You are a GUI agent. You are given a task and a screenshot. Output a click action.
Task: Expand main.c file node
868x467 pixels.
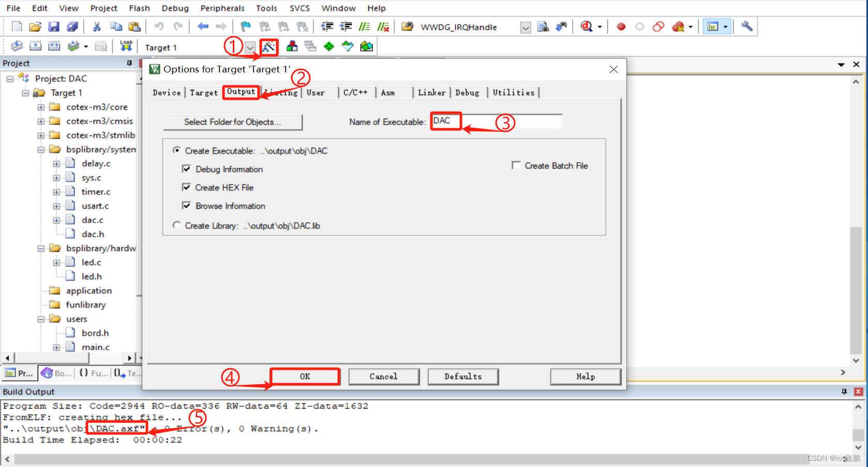point(56,348)
